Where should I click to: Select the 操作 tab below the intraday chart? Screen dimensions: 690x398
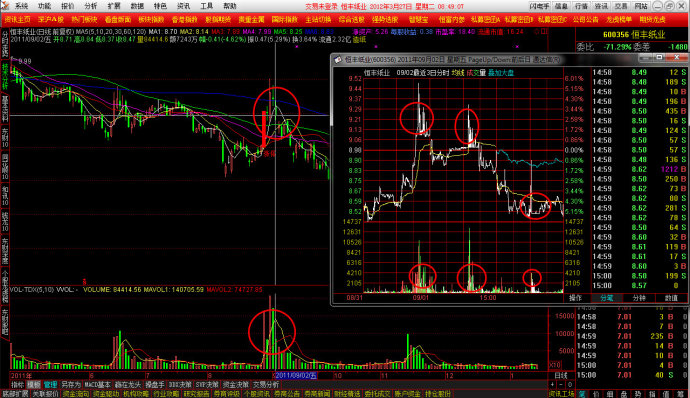click(x=576, y=298)
